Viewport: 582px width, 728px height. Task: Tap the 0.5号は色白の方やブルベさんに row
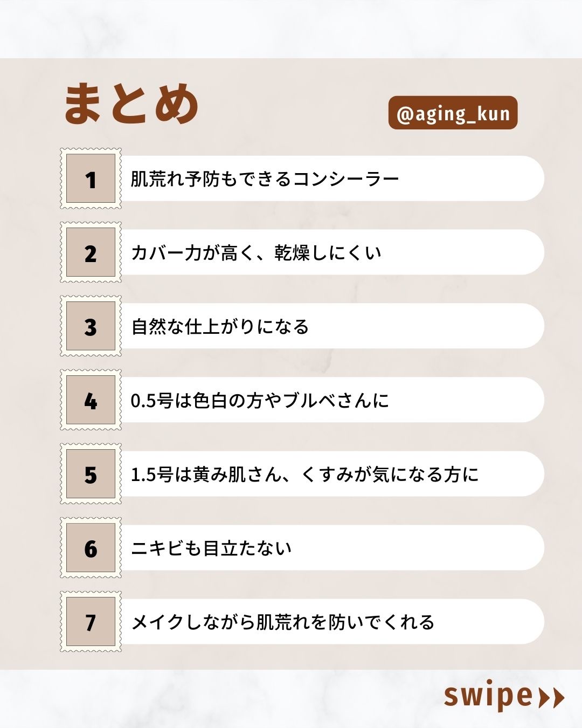(260, 401)
